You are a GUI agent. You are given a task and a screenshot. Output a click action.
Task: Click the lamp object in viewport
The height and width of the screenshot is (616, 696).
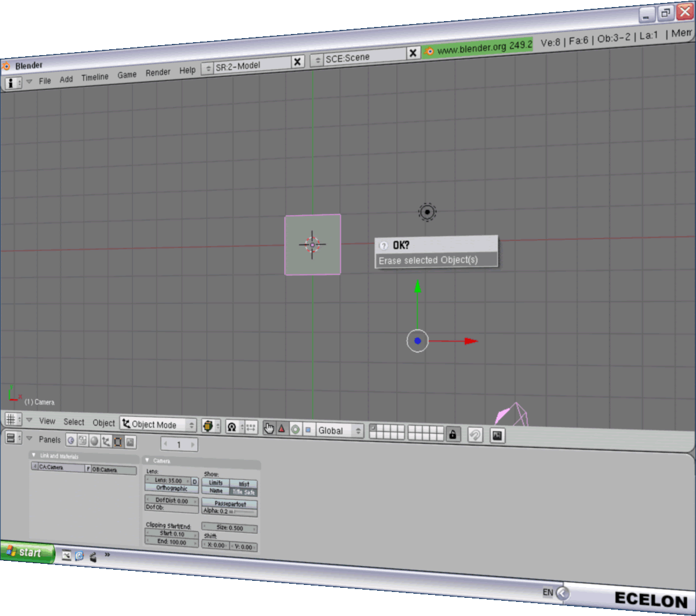point(427,212)
